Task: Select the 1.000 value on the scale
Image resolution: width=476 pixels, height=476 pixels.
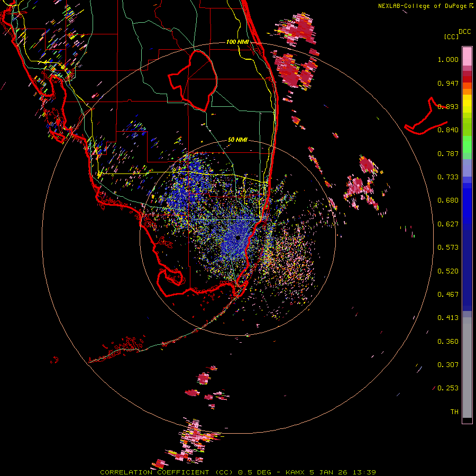Action: point(448,59)
